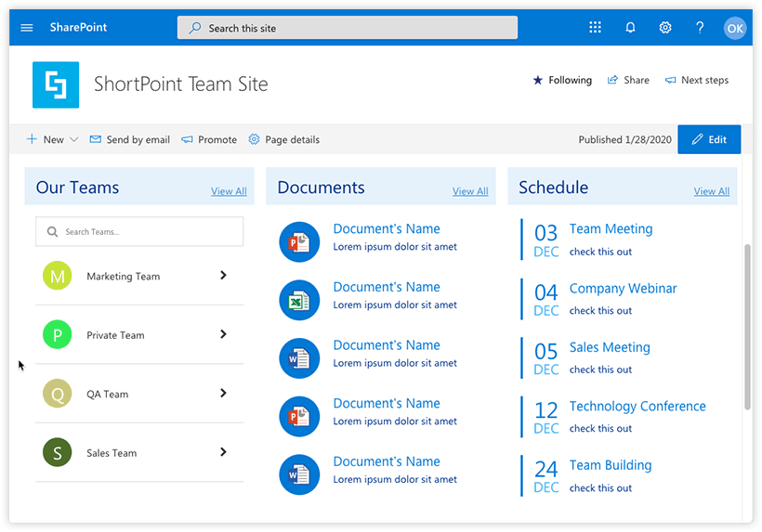The width and height of the screenshot is (762, 532).
Task: Expand the New dropdown arrow
Action: point(73,139)
